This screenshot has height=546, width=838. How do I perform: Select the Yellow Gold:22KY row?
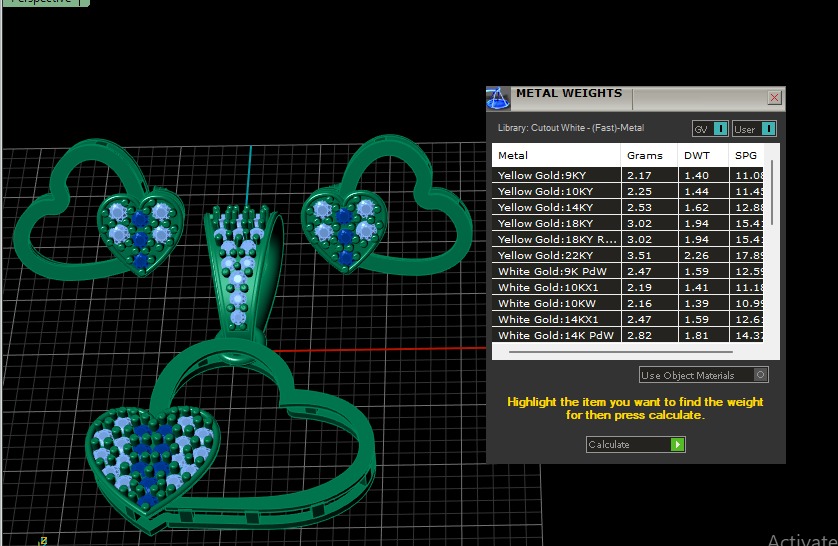coord(627,255)
